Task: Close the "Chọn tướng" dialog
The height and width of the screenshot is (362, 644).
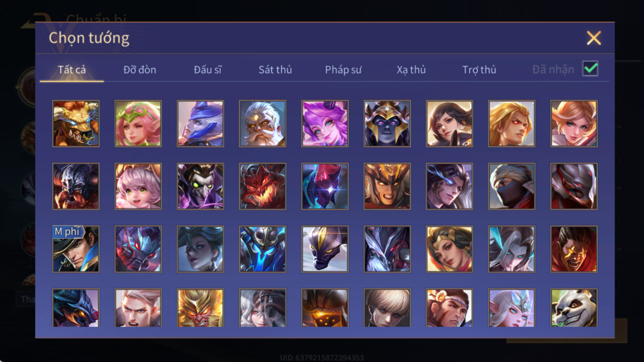Action: point(594,38)
